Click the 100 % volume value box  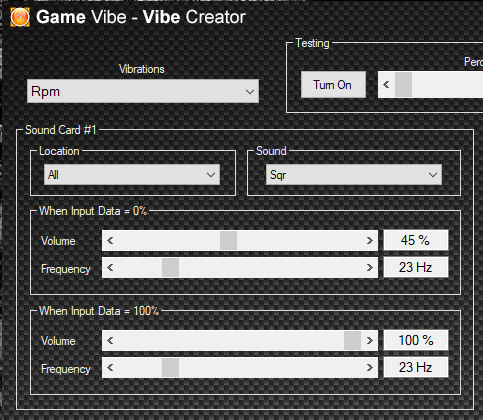416,340
